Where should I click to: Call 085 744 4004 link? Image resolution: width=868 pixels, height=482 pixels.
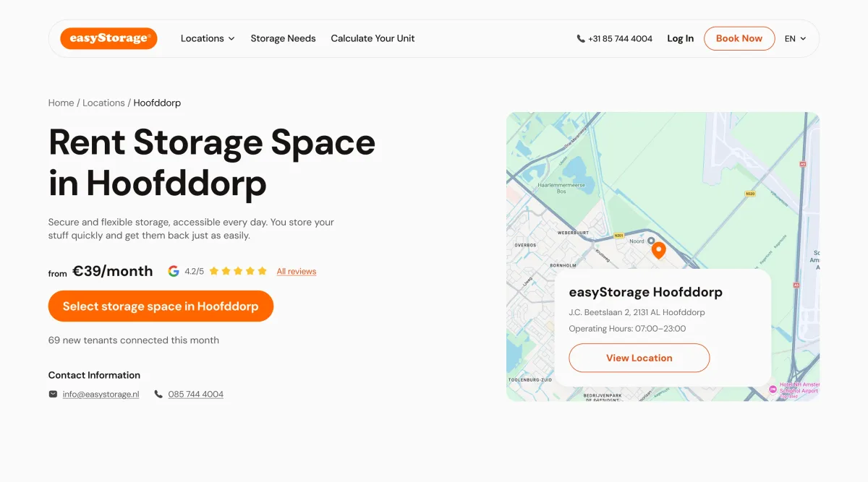point(196,394)
